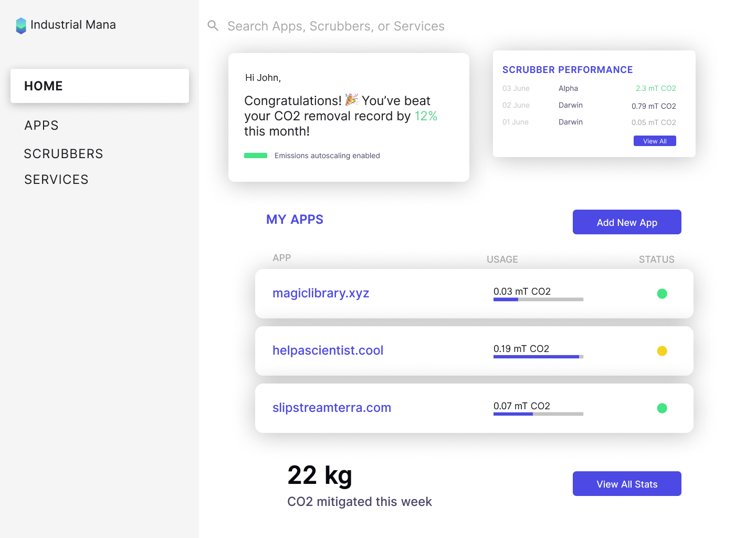756x538 pixels.
Task: Click the helpascientist.cool usage progress bar
Action: click(x=538, y=357)
